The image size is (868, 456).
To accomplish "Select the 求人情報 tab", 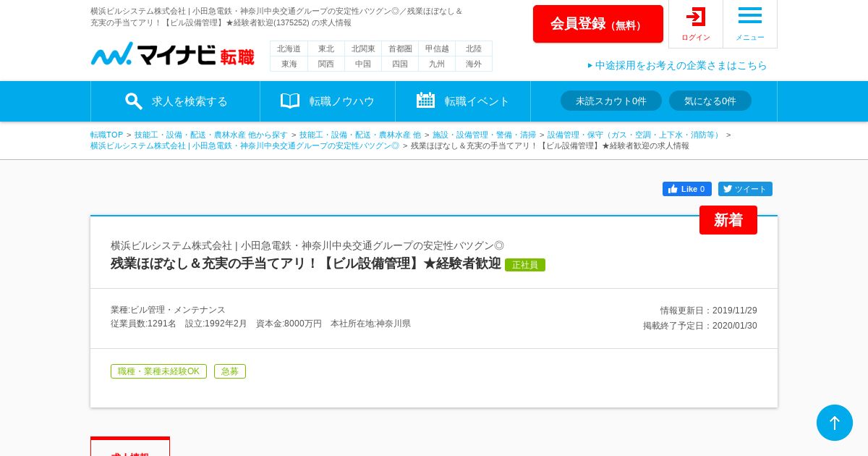I will (130, 447).
